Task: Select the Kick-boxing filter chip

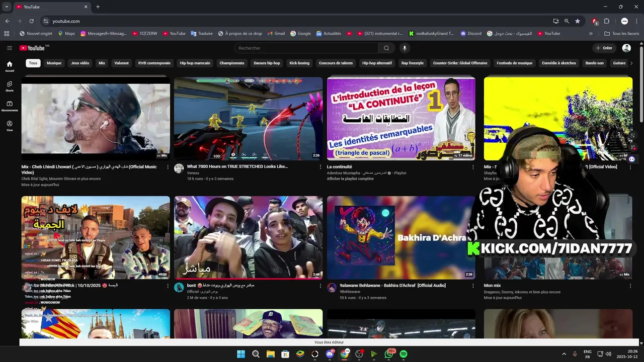Action: 299,63
